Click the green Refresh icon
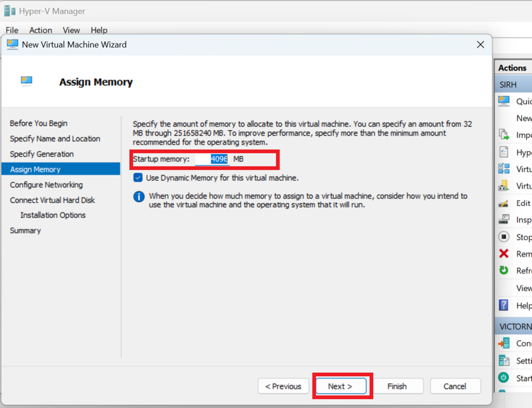 [x=503, y=270]
